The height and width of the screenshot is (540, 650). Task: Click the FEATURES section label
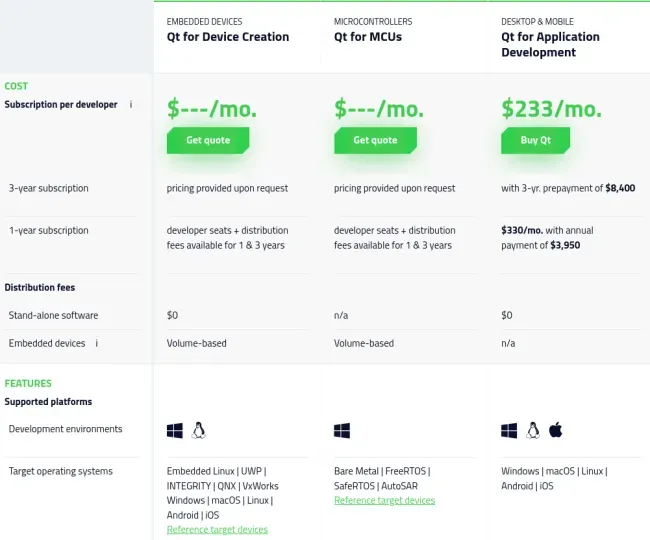[x=28, y=383]
